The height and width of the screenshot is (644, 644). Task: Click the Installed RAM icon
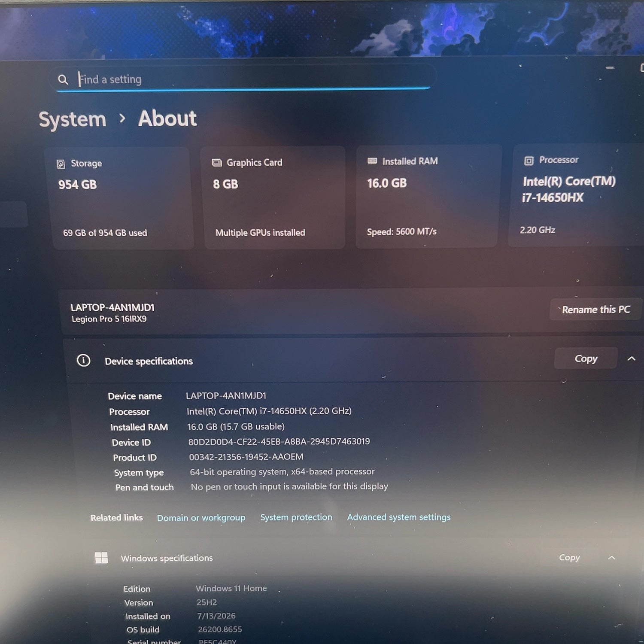(x=372, y=161)
